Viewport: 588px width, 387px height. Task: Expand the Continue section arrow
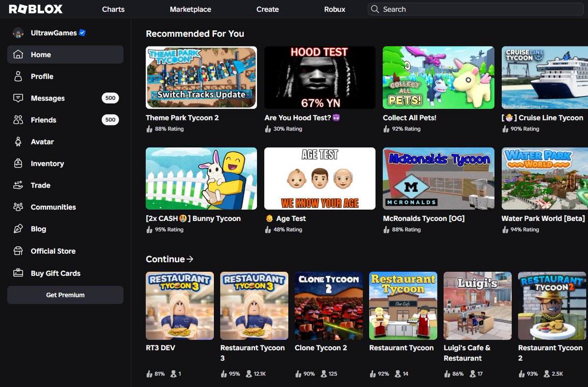[x=190, y=259]
